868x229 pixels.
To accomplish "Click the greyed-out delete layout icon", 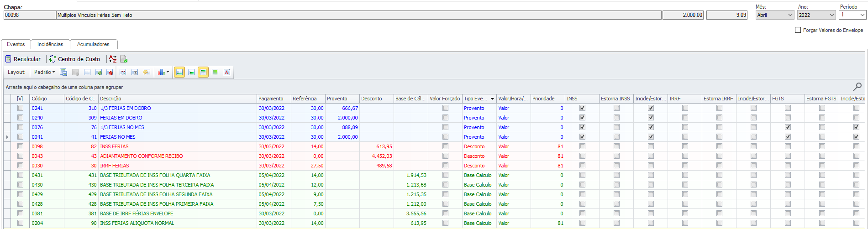I will pyautogui.click(x=75, y=72).
